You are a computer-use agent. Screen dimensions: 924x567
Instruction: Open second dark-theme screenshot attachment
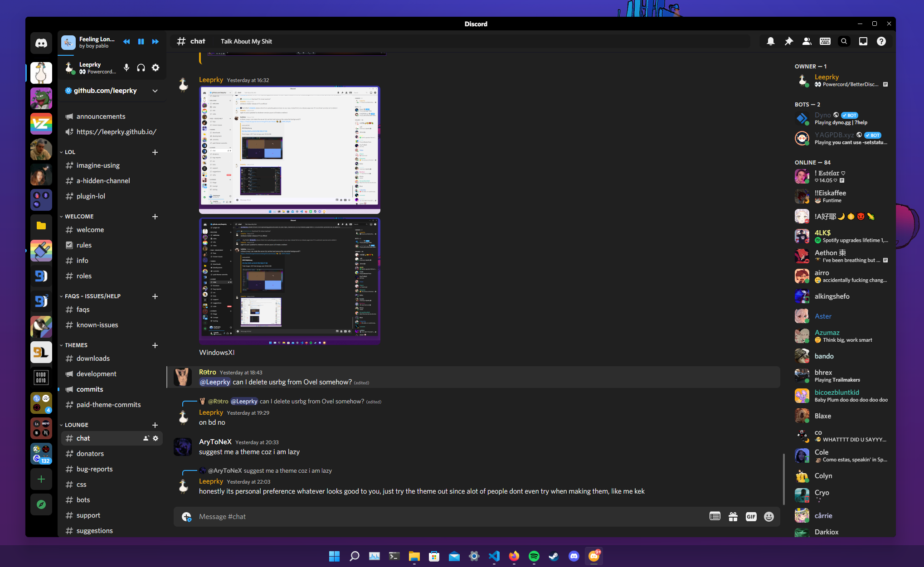pos(290,281)
